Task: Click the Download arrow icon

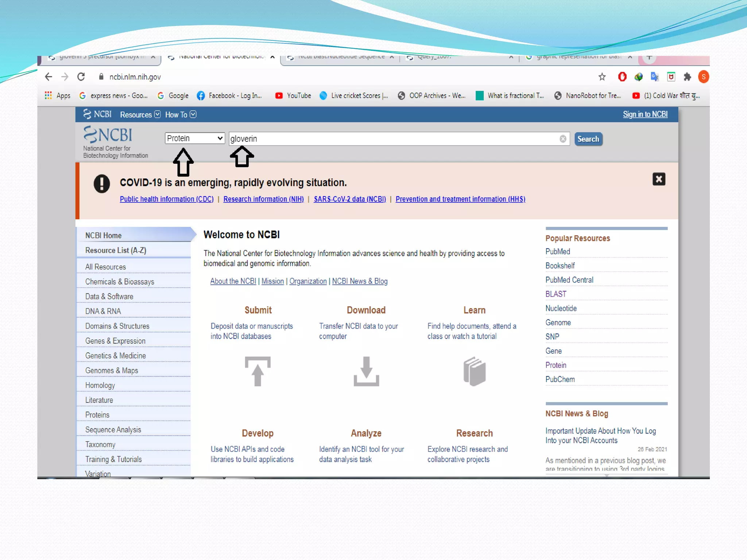Action: coord(366,371)
